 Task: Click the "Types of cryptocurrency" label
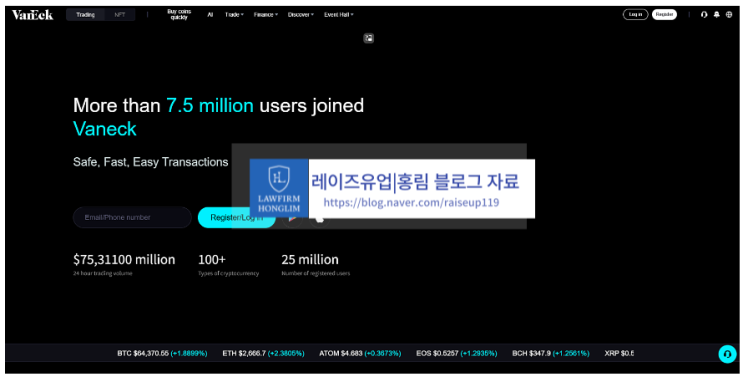[x=228, y=273]
